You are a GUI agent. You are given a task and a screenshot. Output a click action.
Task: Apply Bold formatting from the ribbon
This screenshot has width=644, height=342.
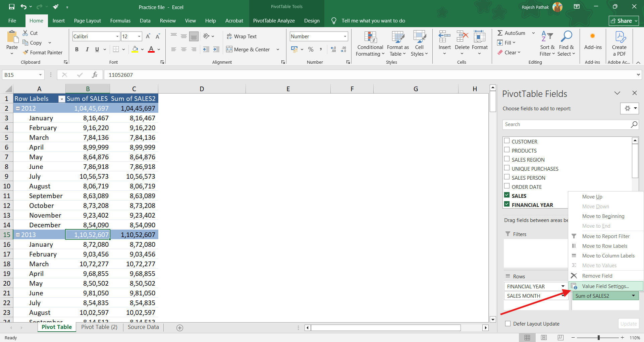77,49
